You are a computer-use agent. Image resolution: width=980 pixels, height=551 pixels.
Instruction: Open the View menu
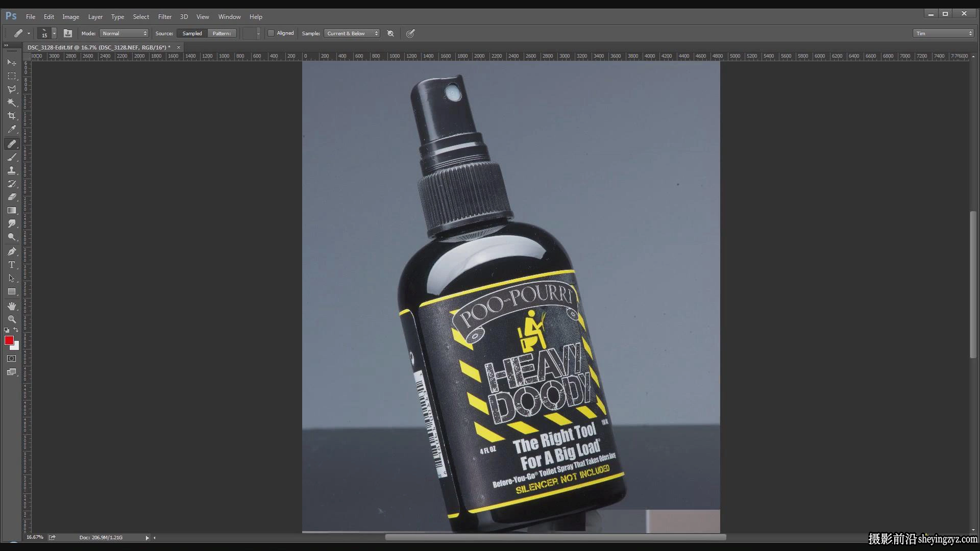[x=203, y=17]
